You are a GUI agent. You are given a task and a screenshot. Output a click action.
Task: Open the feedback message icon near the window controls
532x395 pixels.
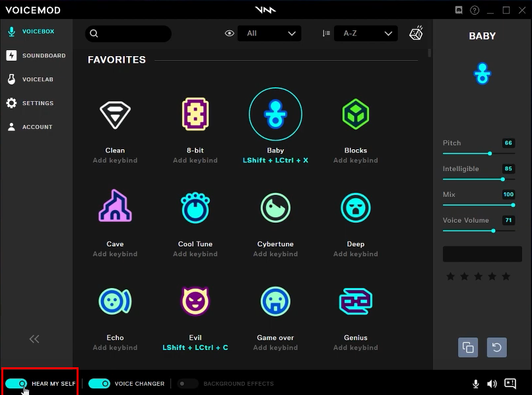(458, 11)
